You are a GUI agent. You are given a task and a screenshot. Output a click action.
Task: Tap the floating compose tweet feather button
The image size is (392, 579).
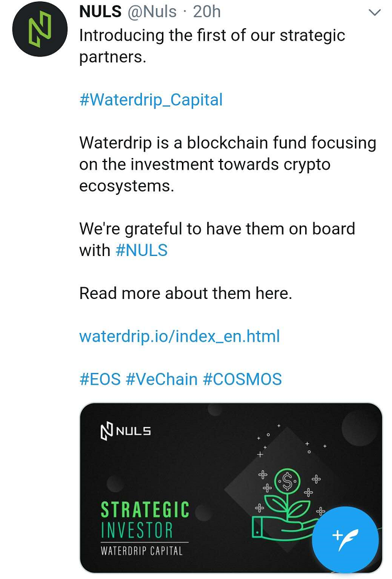click(345, 540)
